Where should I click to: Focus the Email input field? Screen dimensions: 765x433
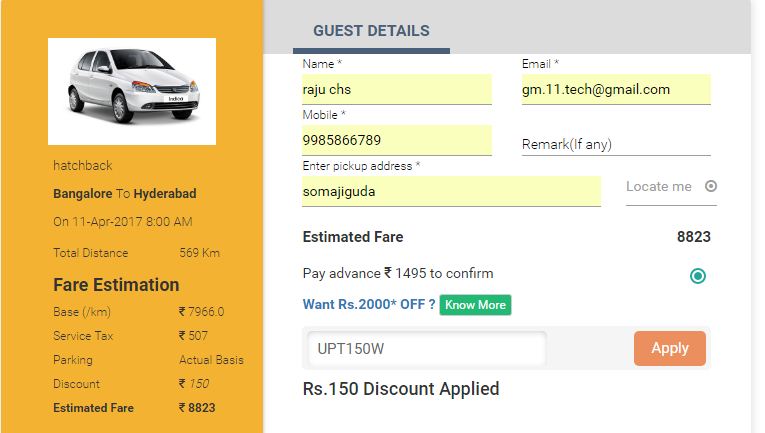point(615,89)
